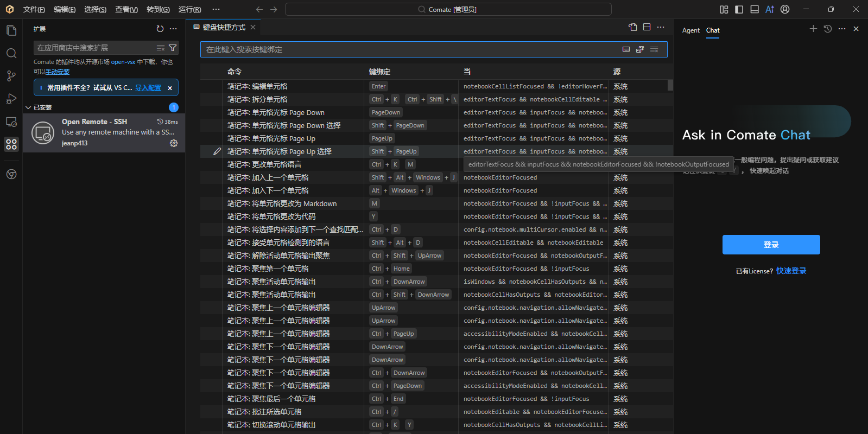The width and height of the screenshot is (868, 434).
Task: Open Remote Explorer in activity bar
Action: 11,122
